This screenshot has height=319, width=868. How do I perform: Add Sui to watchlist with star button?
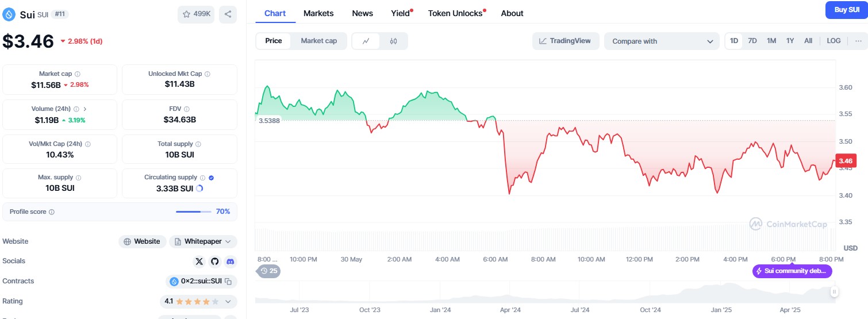[x=196, y=14]
